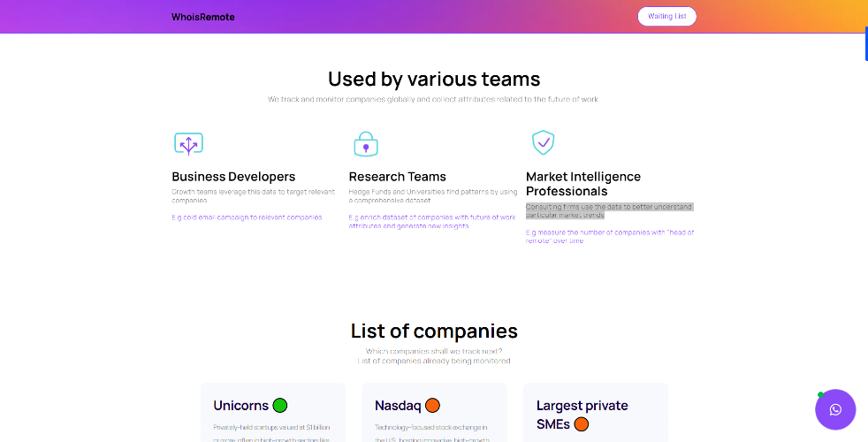Click the Unicorns card title

pos(240,406)
